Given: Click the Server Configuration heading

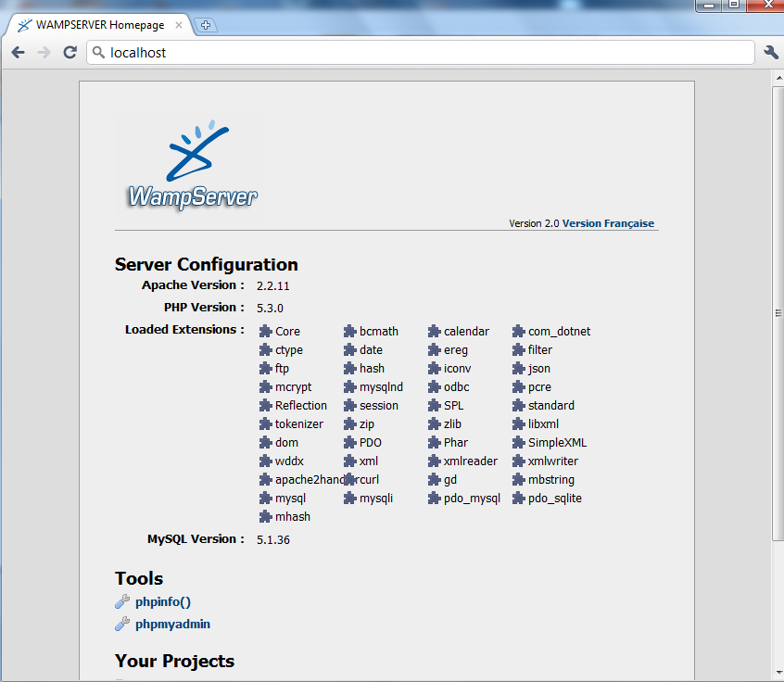Looking at the screenshot, I should (207, 264).
